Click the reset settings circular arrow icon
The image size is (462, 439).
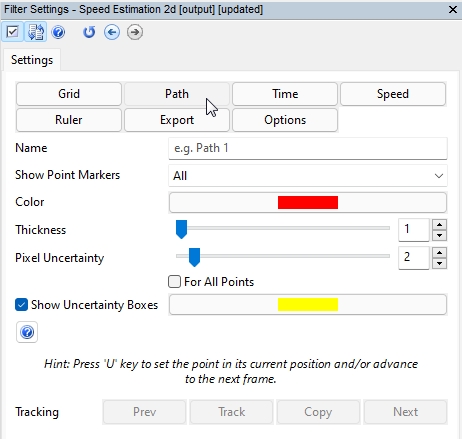(89, 32)
